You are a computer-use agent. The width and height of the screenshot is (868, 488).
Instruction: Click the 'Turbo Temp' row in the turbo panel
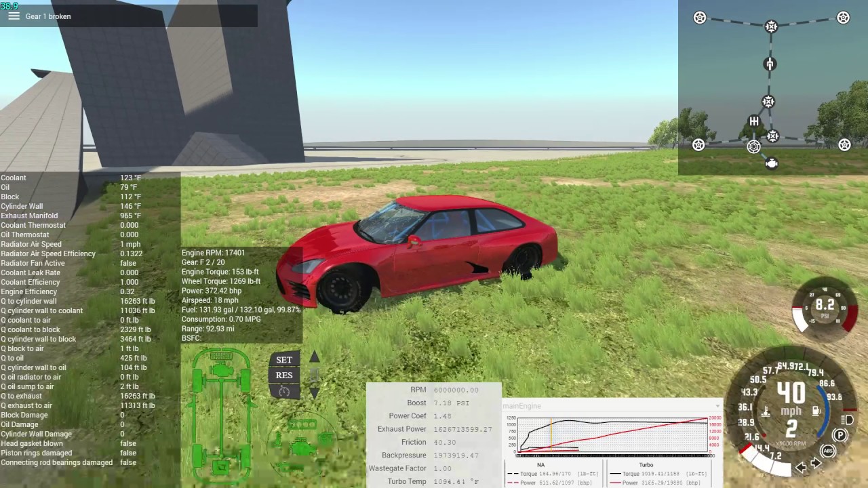click(x=434, y=481)
